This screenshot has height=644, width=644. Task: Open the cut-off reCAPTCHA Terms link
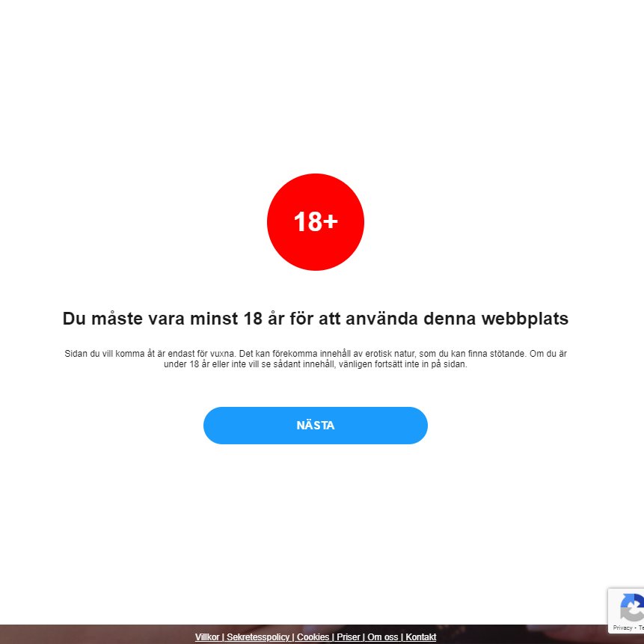(x=641, y=628)
